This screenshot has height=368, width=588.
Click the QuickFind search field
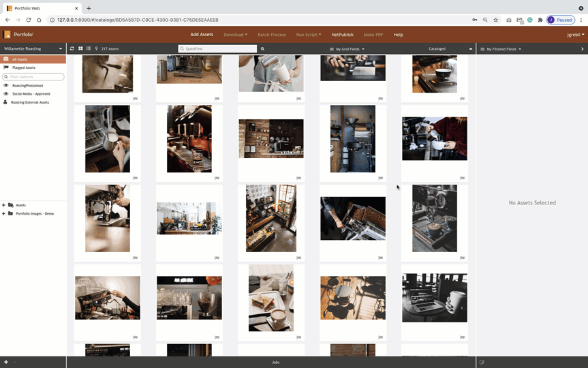(x=217, y=49)
